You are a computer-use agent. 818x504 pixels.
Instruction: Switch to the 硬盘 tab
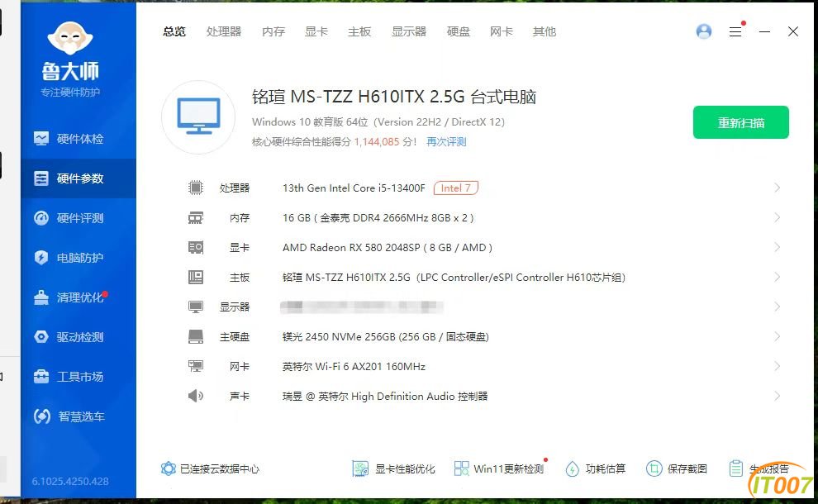pos(459,32)
